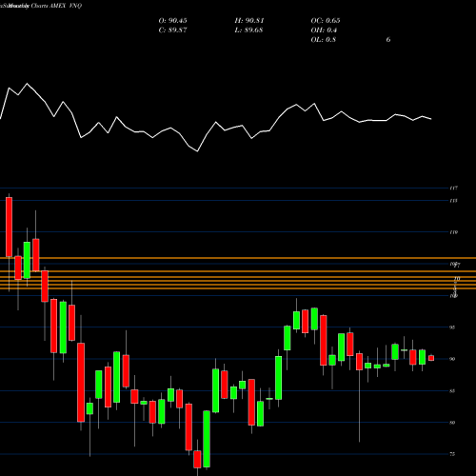Select the 'OL: 0.8' reading
476x476 pixels.
pos(324,40)
